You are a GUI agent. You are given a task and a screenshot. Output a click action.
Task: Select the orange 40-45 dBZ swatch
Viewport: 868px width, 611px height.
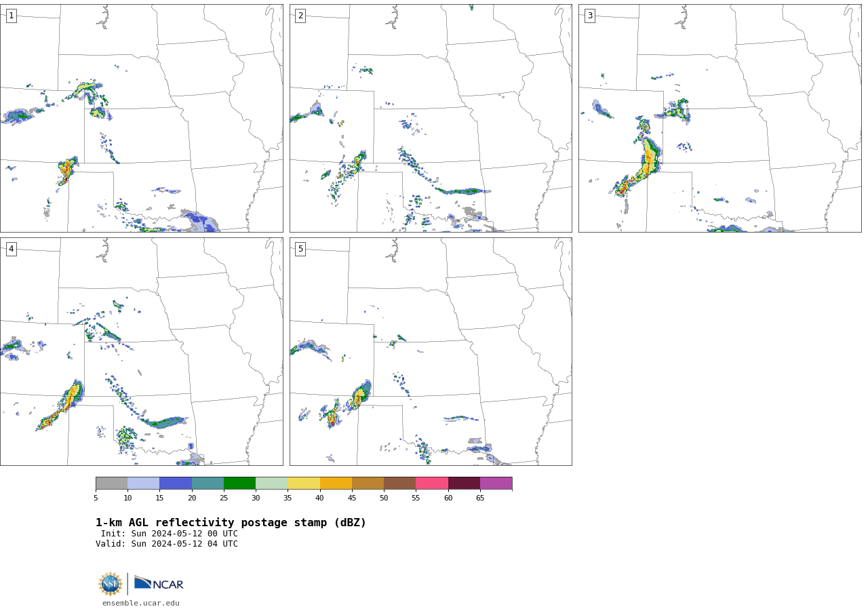coord(336,484)
